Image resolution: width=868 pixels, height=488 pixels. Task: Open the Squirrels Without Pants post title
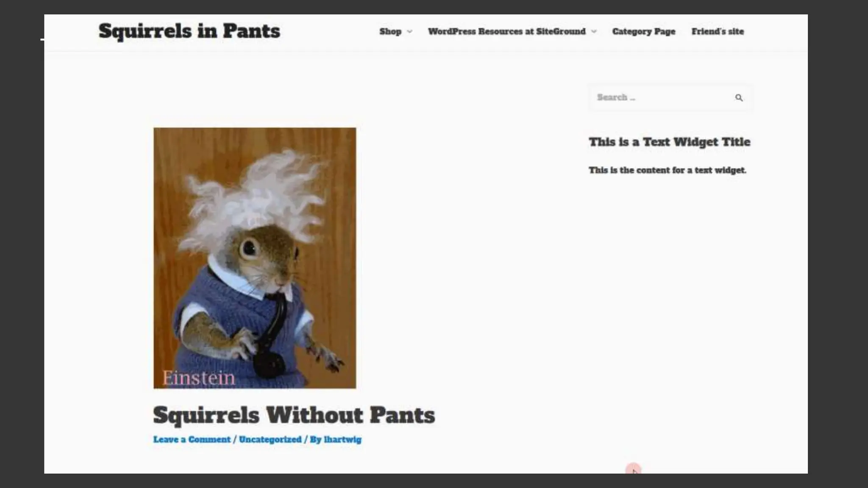click(294, 415)
